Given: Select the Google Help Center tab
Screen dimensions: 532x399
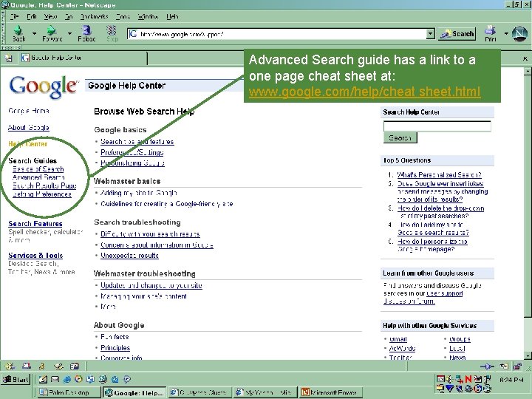Looking at the screenshot, I should 83,58.
